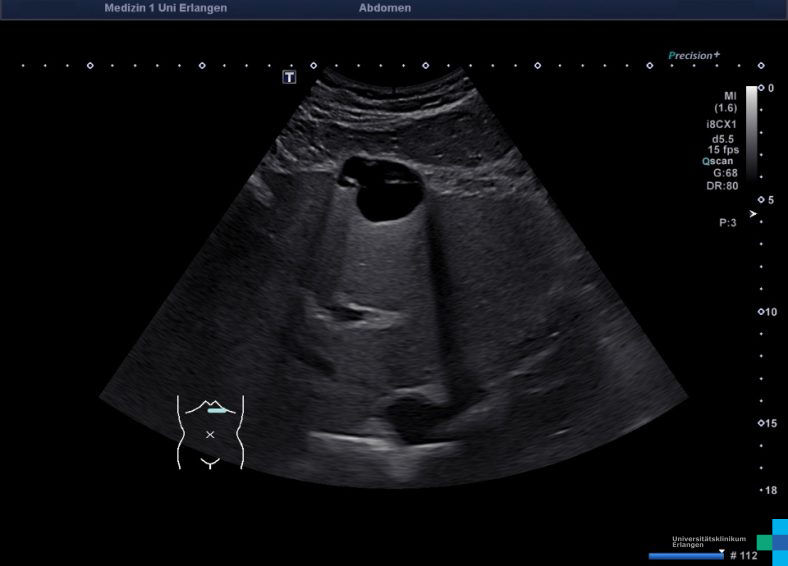
Task: Click the Abdomen preset label in header
Action: [x=384, y=8]
